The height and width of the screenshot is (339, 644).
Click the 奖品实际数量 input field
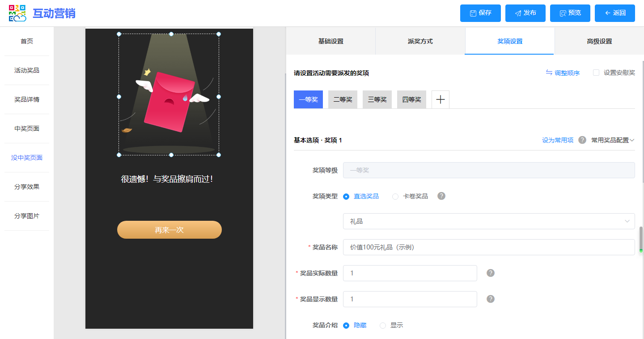tap(410, 273)
